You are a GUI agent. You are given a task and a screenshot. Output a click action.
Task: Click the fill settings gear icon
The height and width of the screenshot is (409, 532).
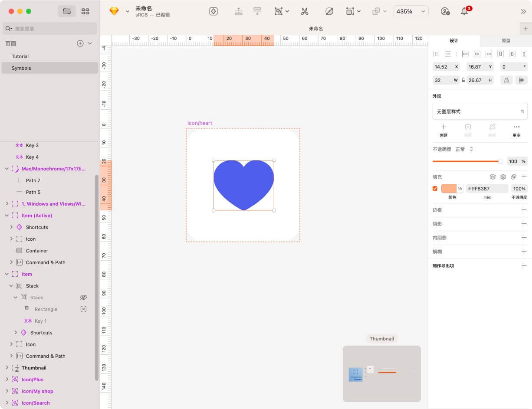pos(503,177)
